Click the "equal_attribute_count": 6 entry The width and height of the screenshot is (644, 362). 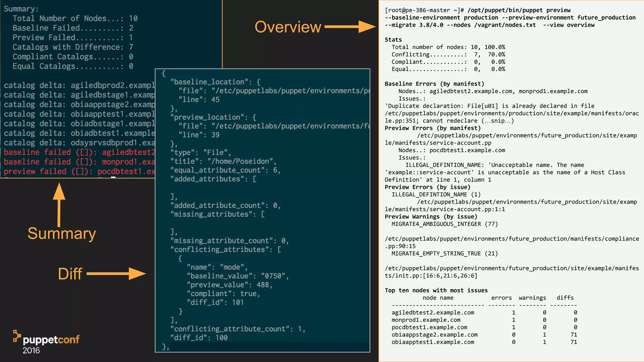click(x=225, y=170)
